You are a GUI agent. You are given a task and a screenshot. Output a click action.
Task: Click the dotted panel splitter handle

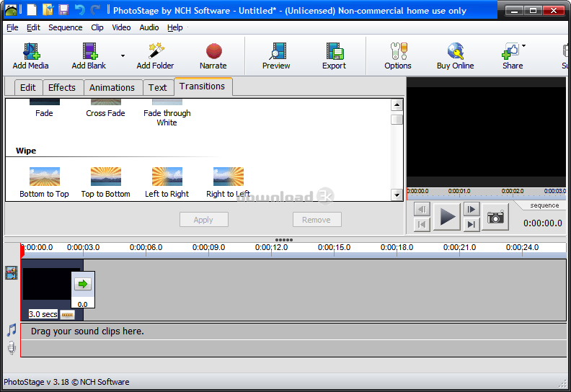284,240
